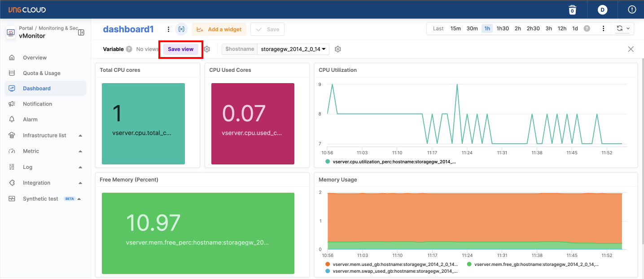Expand the Infrastructure list menu
Image resolution: width=644 pixels, height=279 pixels.
click(x=45, y=135)
